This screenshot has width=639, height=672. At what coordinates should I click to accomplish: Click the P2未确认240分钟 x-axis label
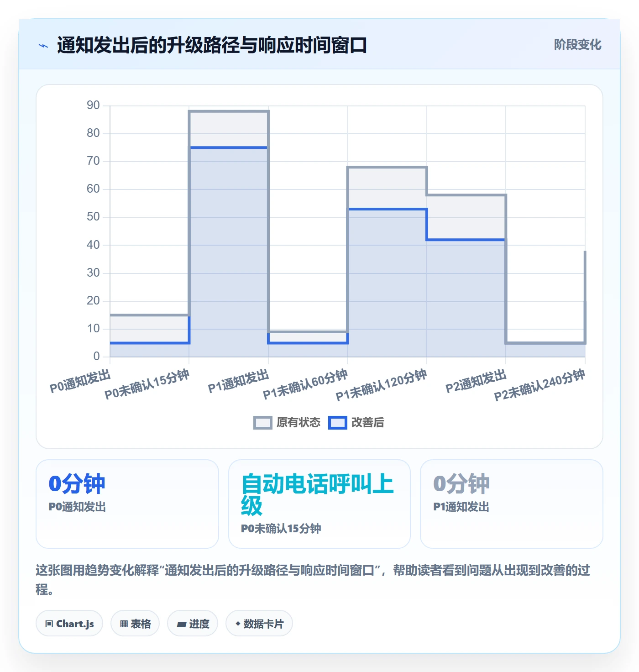(539, 385)
